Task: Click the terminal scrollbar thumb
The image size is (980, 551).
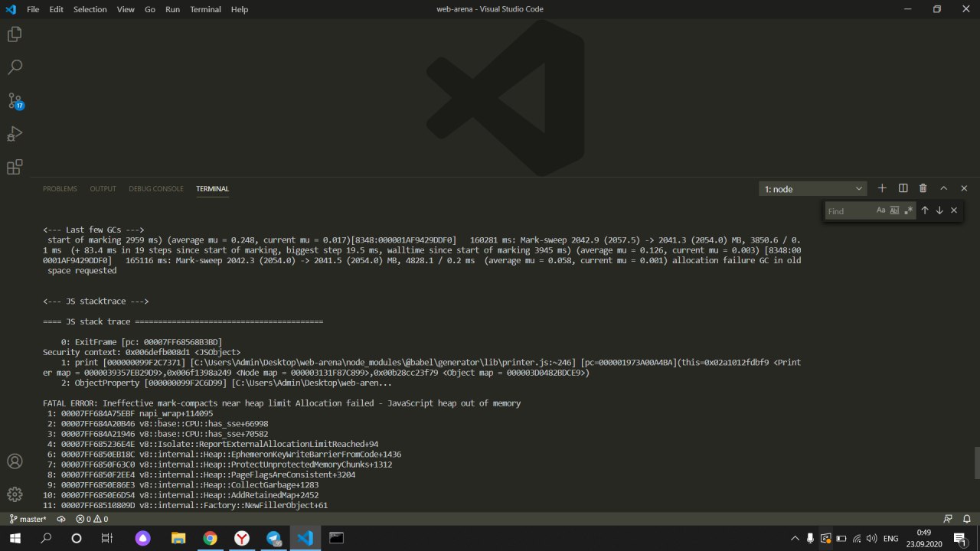Action: (976, 462)
